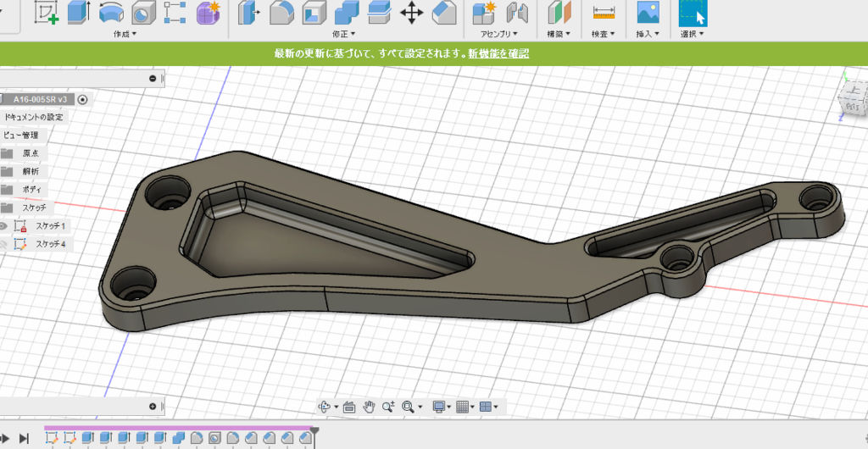Image resolution: width=868 pixels, height=449 pixels.
Task: Open the 検査 menu
Action: tap(603, 34)
